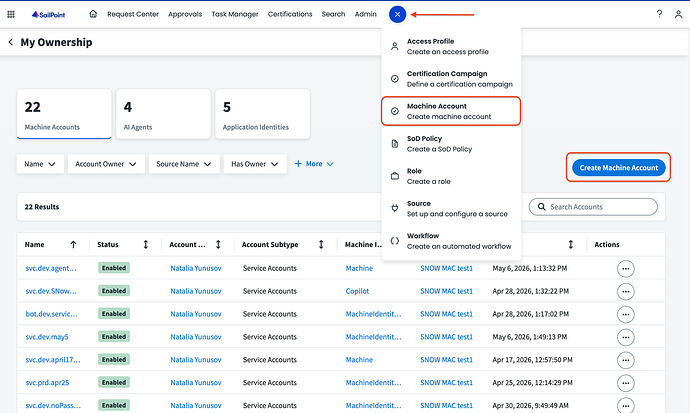This screenshot has width=690, height=413.
Task: Click Enabled status in svc.prd.apr25 row
Action: (x=114, y=383)
